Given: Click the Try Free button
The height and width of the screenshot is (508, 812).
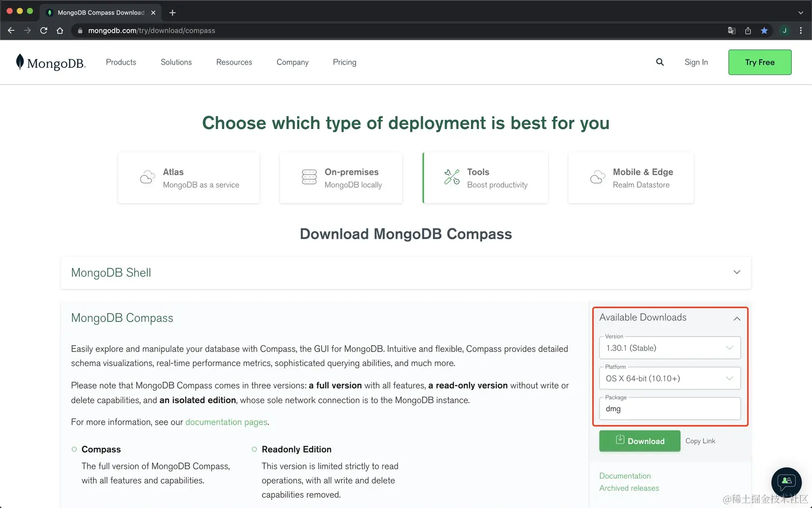Looking at the screenshot, I should [759, 62].
